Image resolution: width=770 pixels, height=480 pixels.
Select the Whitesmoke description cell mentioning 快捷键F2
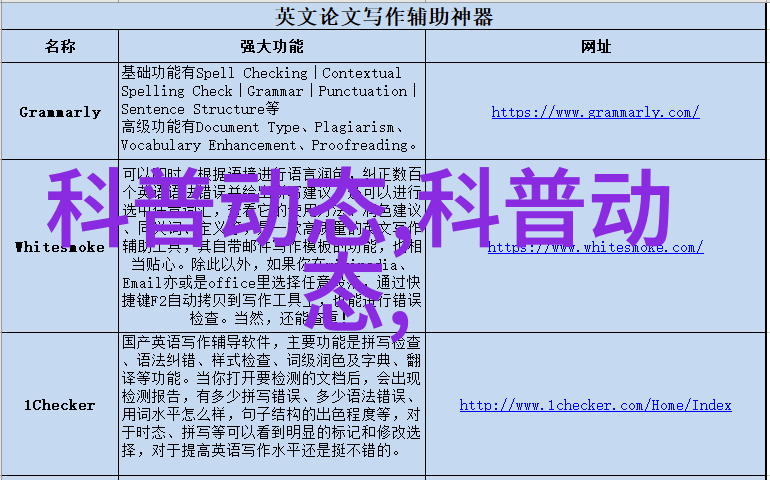(272, 246)
